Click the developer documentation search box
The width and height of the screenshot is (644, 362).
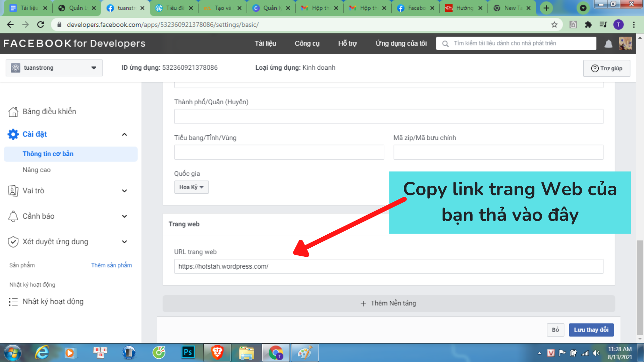[x=516, y=44]
